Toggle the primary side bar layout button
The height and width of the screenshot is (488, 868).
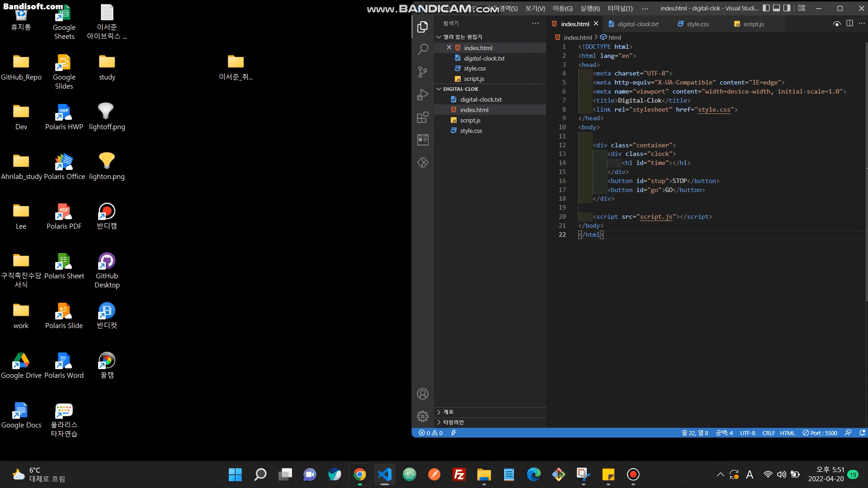(x=766, y=8)
